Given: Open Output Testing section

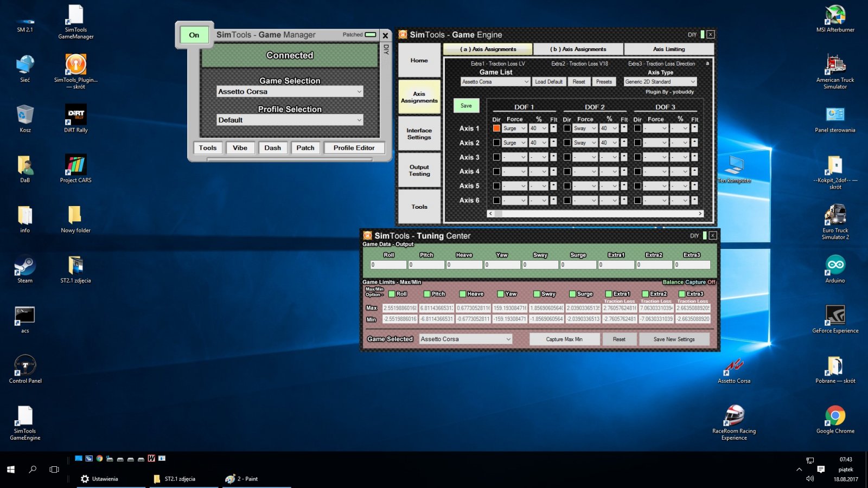Looking at the screenshot, I should click(419, 170).
